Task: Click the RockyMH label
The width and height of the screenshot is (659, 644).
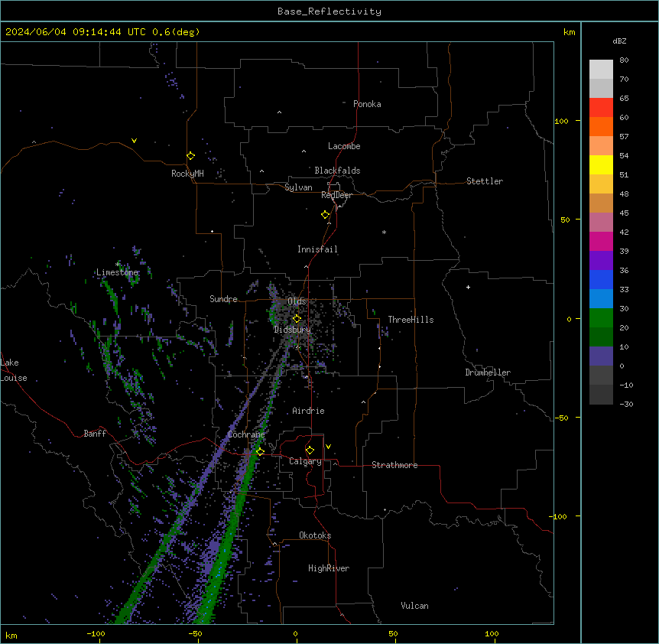Action: tap(187, 174)
